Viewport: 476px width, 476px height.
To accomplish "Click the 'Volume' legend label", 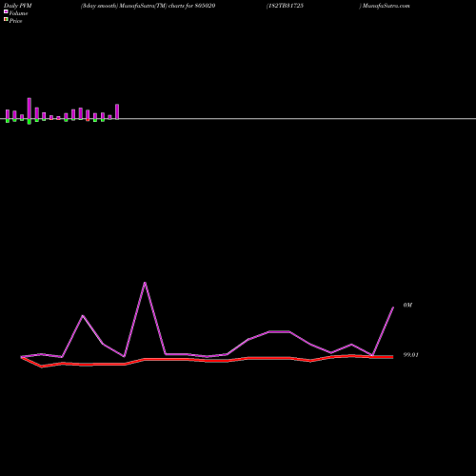I will (18, 13).
